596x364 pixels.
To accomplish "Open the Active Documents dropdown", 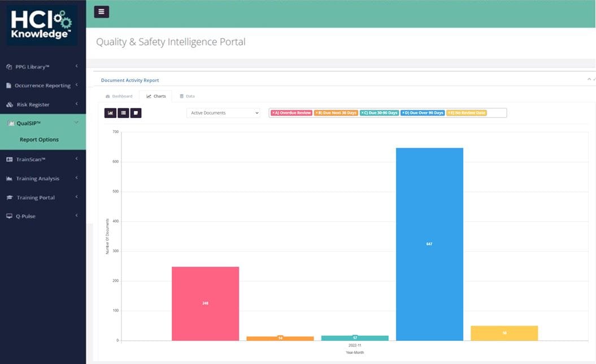I will (223, 113).
